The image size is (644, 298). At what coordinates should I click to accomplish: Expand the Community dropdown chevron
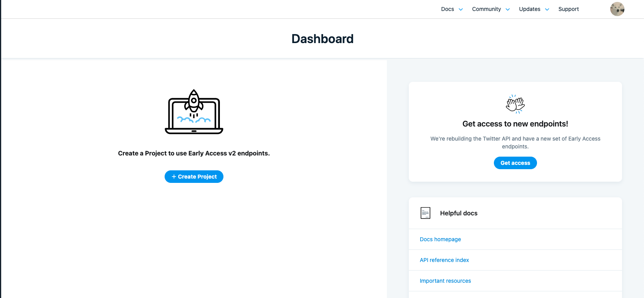508,9
